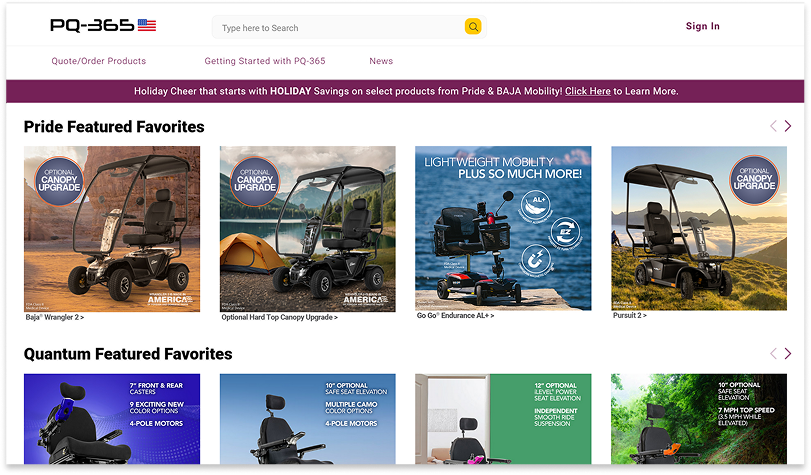Viewport: 811px width, 475px height.
Task: Click the US flag icon beside the logo
Action: [147, 25]
